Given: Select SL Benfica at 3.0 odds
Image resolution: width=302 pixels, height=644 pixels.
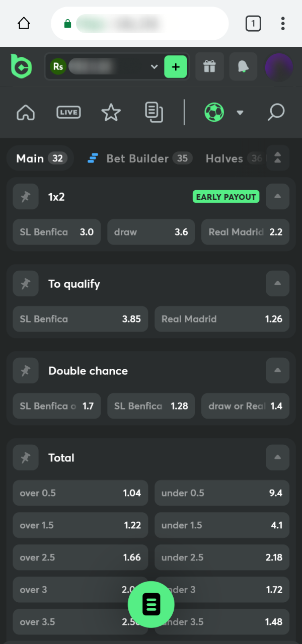Looking at the screenshot, I should [56, 232].
